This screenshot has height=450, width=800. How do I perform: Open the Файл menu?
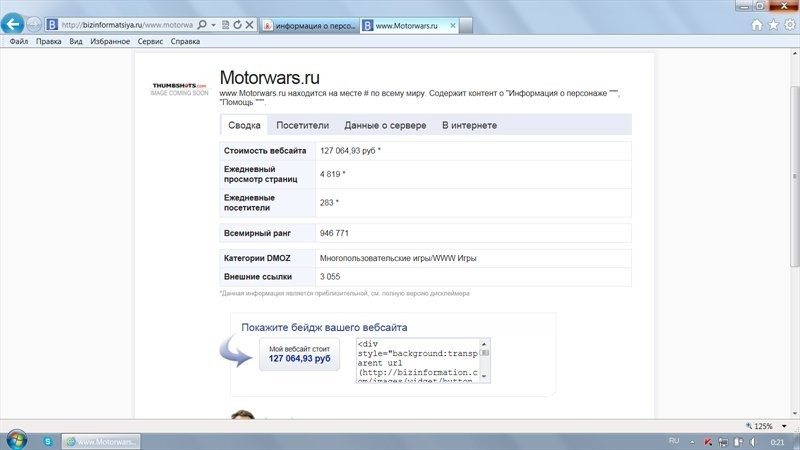19,41
